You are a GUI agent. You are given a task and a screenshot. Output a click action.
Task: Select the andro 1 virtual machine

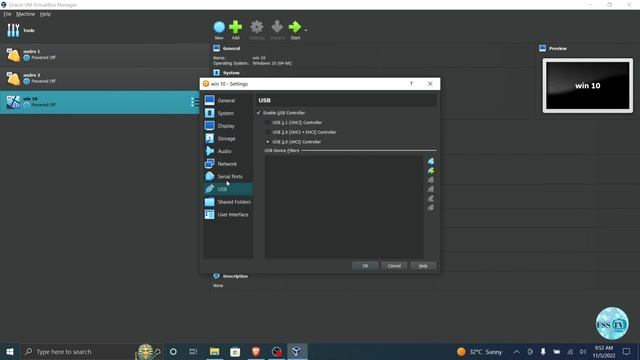click(x=104, y=55)
